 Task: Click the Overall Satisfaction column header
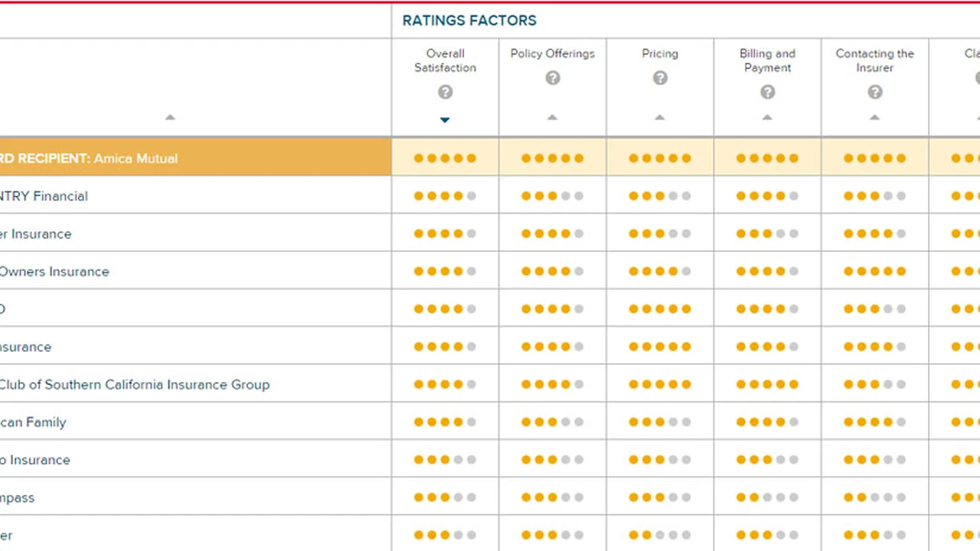445,60
